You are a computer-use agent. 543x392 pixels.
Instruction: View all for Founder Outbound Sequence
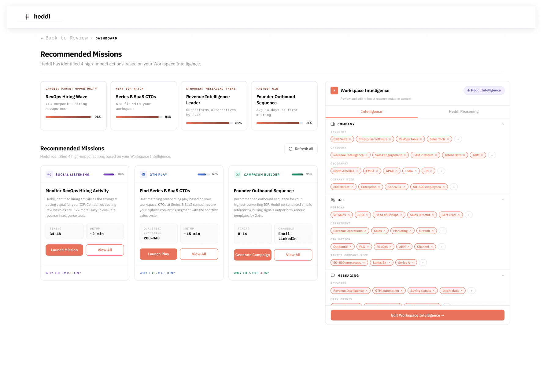[293, 255]
